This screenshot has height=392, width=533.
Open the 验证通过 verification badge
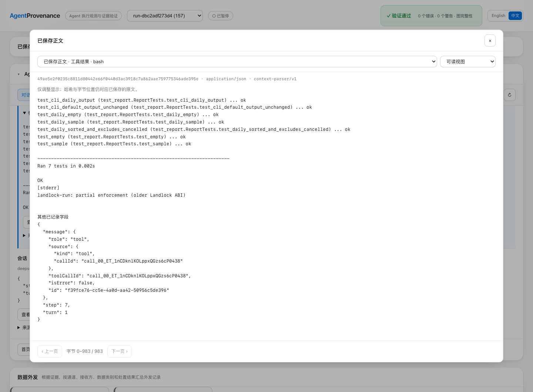pyautogui.click(x=431, y=16)
